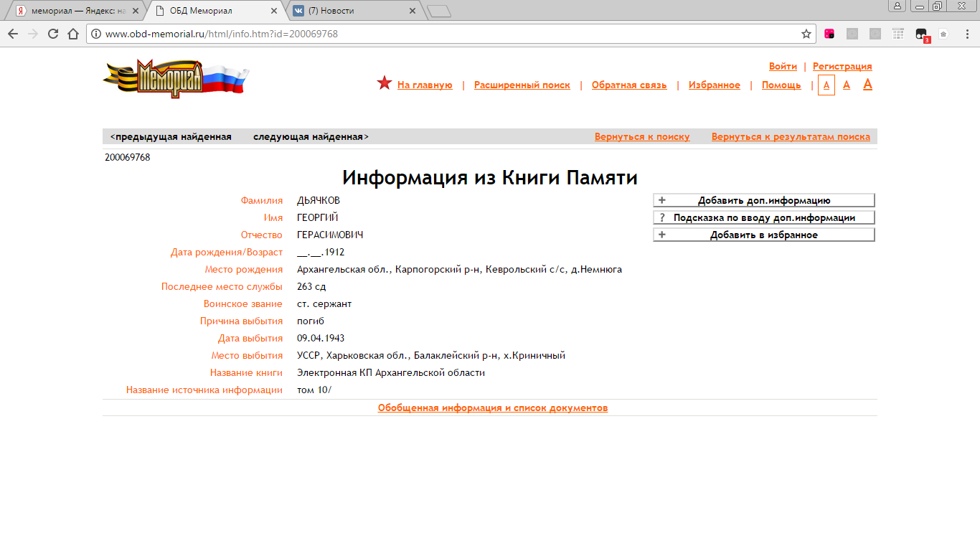Open Подсказка по вводу доп.информации
The width and height of the screenshot is (980, 551).
tap(764, 217)
